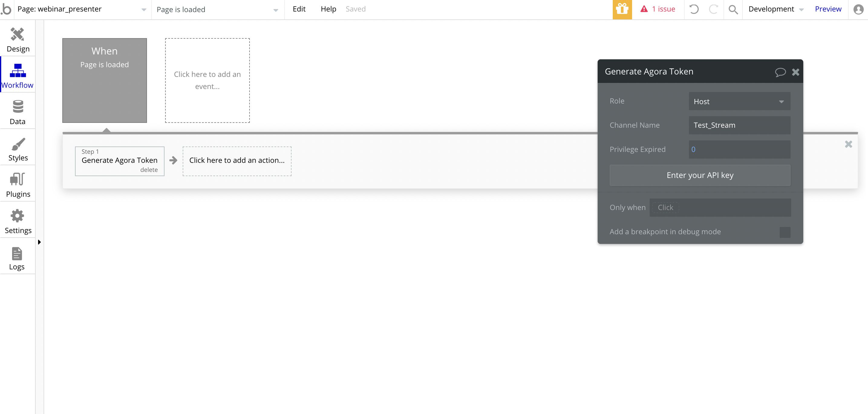This screenshot has width=868, height=414.
Task: Open the Development version dropdown
Action: point(776,9)
